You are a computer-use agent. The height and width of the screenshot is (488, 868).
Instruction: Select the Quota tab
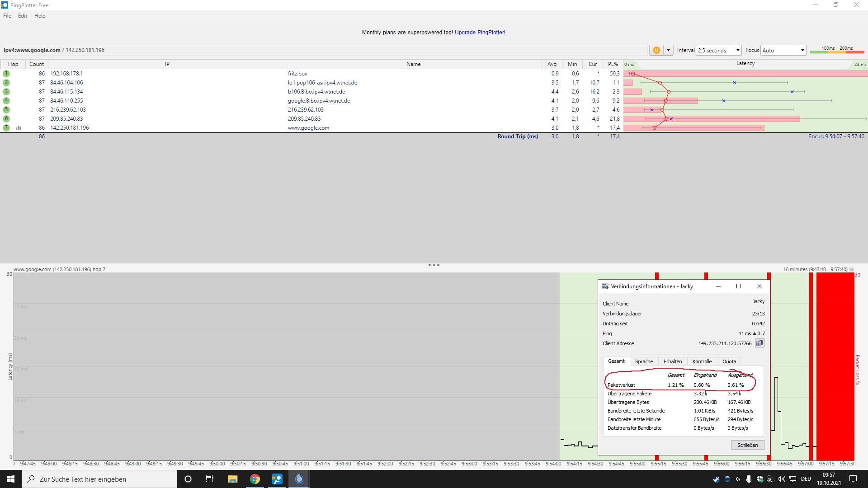(x=729, y=361)
